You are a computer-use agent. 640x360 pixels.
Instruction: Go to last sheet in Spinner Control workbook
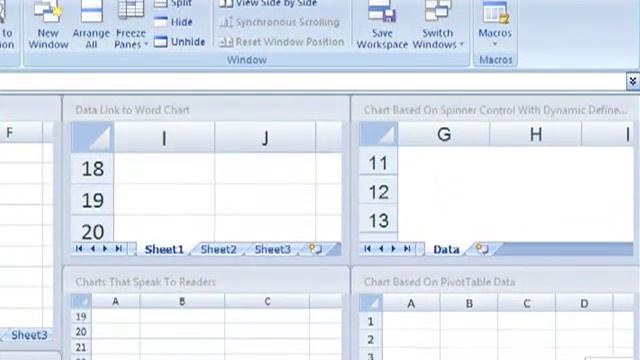[407, 249]
